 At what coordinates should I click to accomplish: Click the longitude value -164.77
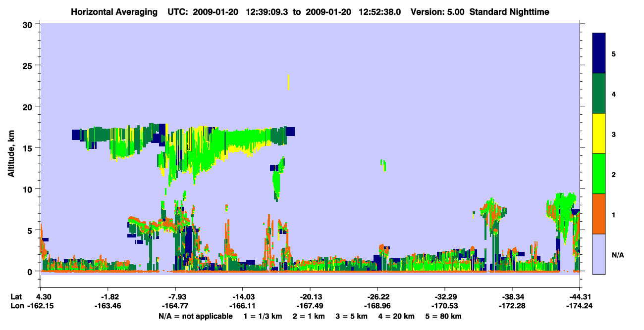point(175,306)
